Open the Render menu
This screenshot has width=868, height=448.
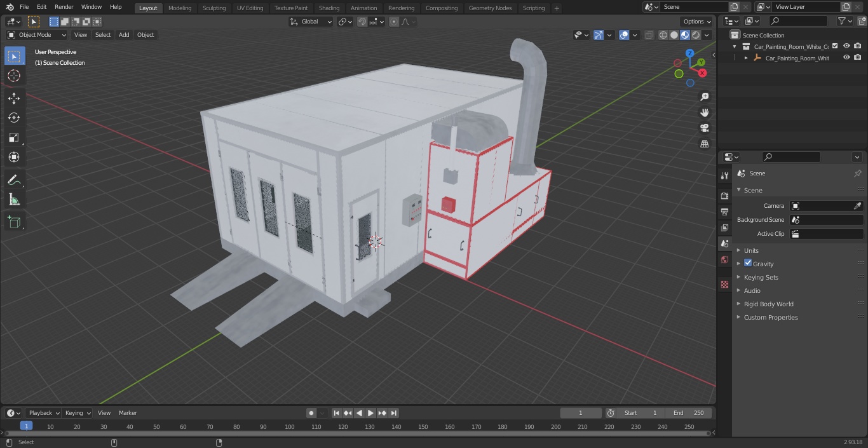[x=64, y=7]
